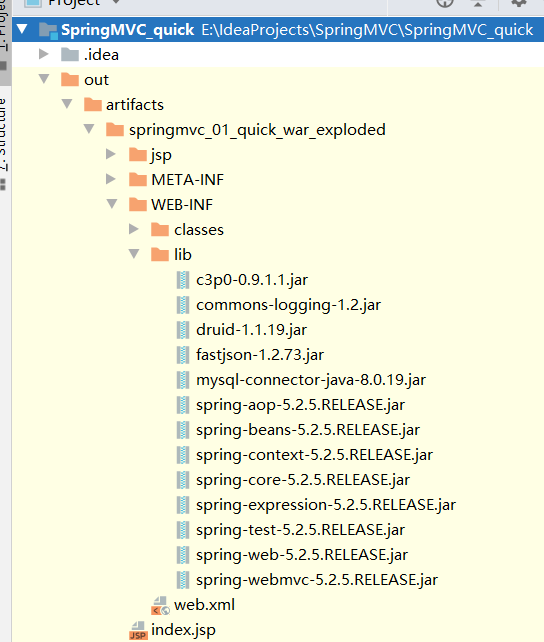Expand the classes folder arrow
Screen dimensions: 544x642
coord(133,229)
